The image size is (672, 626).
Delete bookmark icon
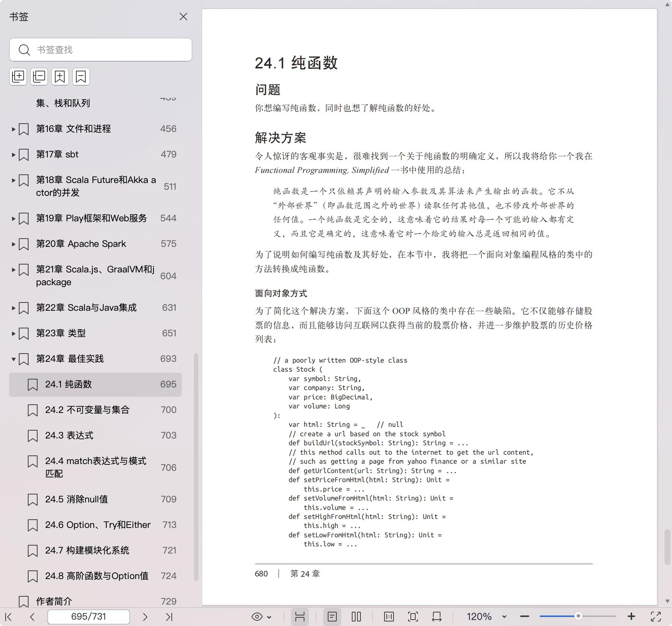81,77
